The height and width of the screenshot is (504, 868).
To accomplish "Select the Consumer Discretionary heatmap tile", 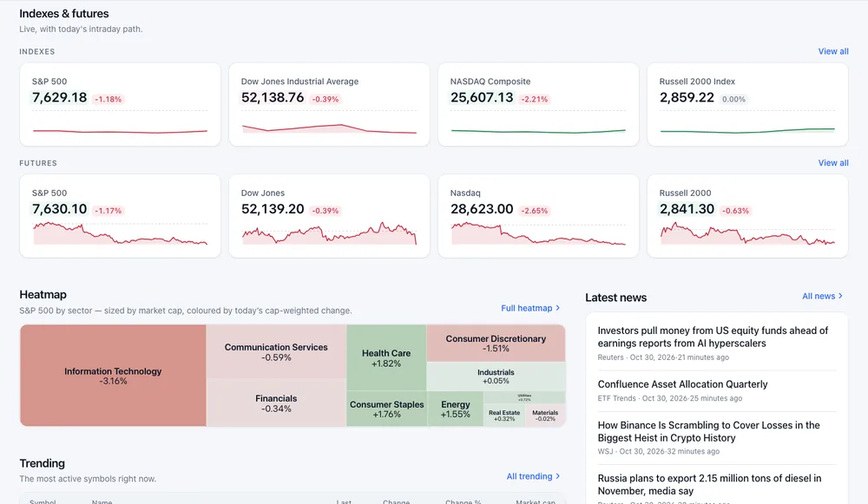I will click(496, 343).
